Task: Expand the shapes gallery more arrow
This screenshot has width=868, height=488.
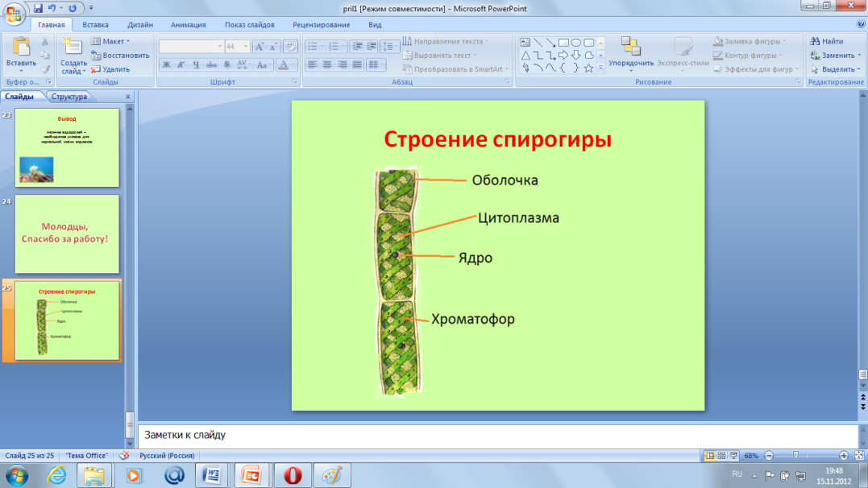Action: [x=600, y=69]
